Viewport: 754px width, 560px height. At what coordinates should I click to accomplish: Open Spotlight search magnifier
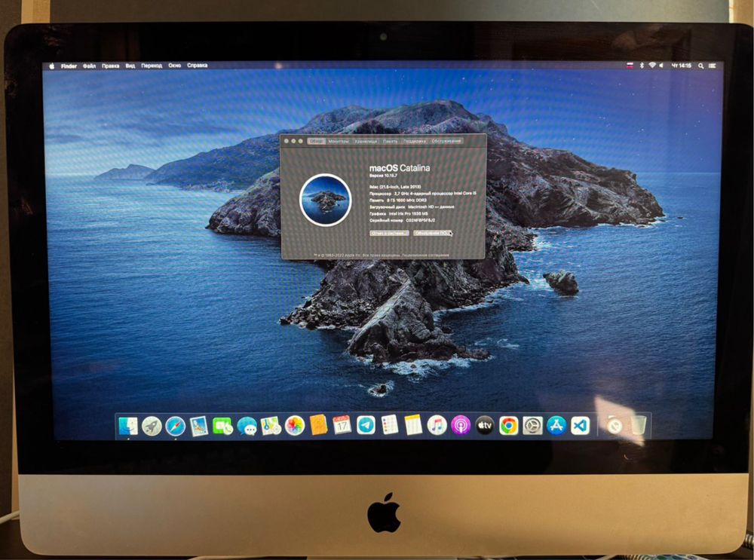(x=701, y=66)
